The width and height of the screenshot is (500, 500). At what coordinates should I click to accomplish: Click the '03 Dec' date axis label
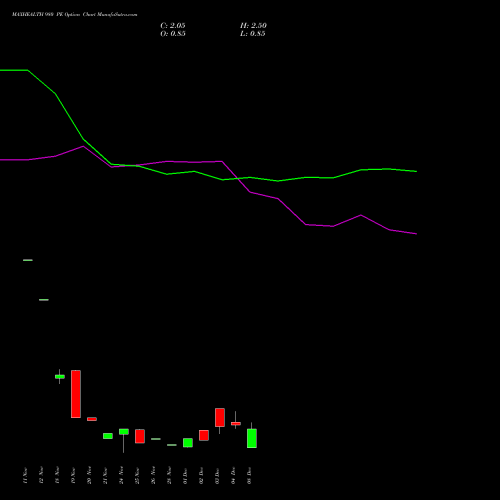coord(217,475)
